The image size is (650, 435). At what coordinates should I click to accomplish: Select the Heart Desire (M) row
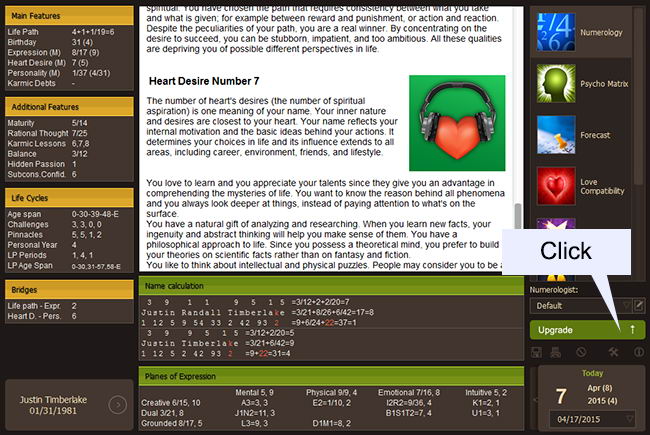coord(69,63)
